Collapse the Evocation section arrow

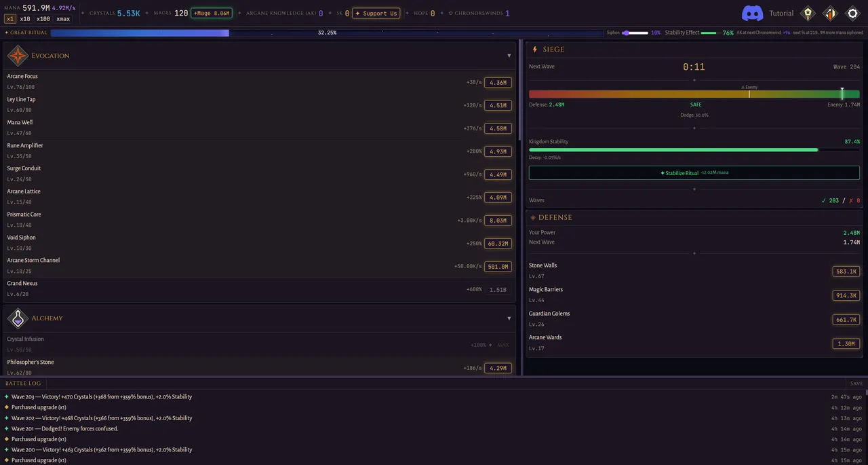tap(509, 56)
